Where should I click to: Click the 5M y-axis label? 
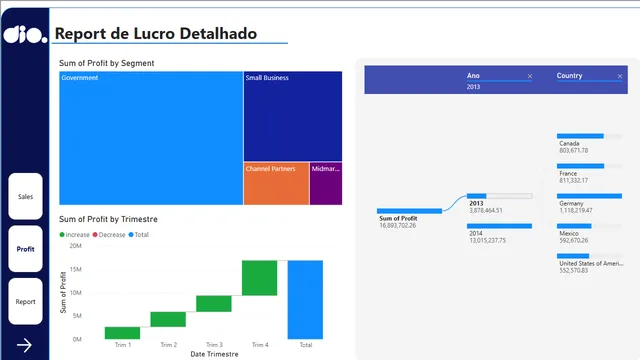click(x=77, y=316)
